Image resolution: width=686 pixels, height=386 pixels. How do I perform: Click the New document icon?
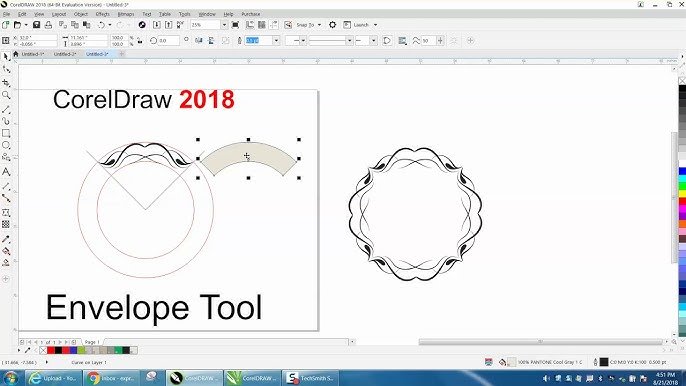[6, 25]
